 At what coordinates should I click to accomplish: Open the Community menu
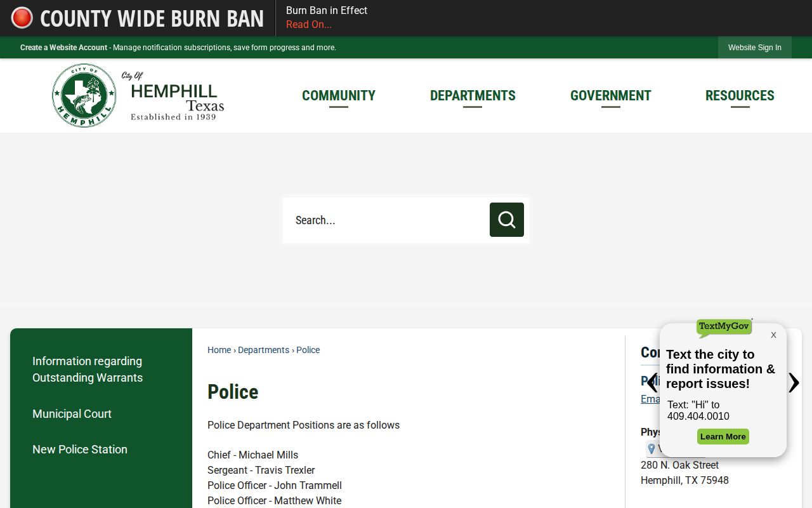pyautogui.click(x=339, y=95)
